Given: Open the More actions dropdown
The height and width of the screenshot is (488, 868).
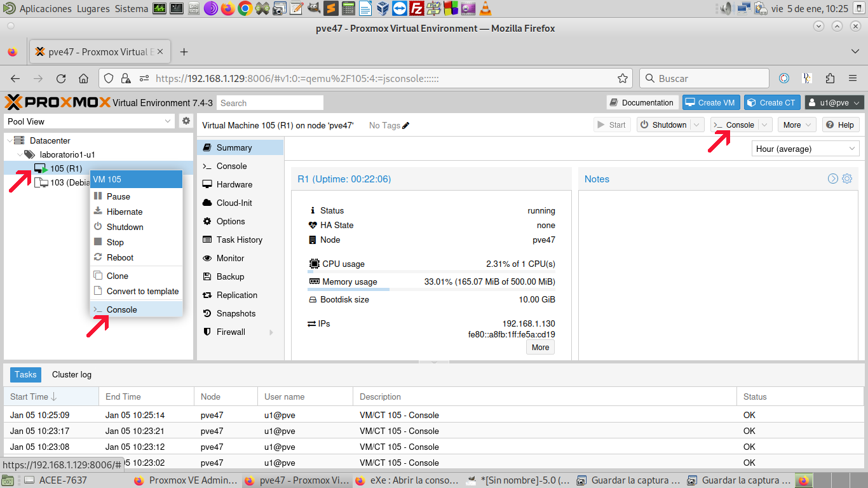Looking at the screenshot, I should [797, 125].
